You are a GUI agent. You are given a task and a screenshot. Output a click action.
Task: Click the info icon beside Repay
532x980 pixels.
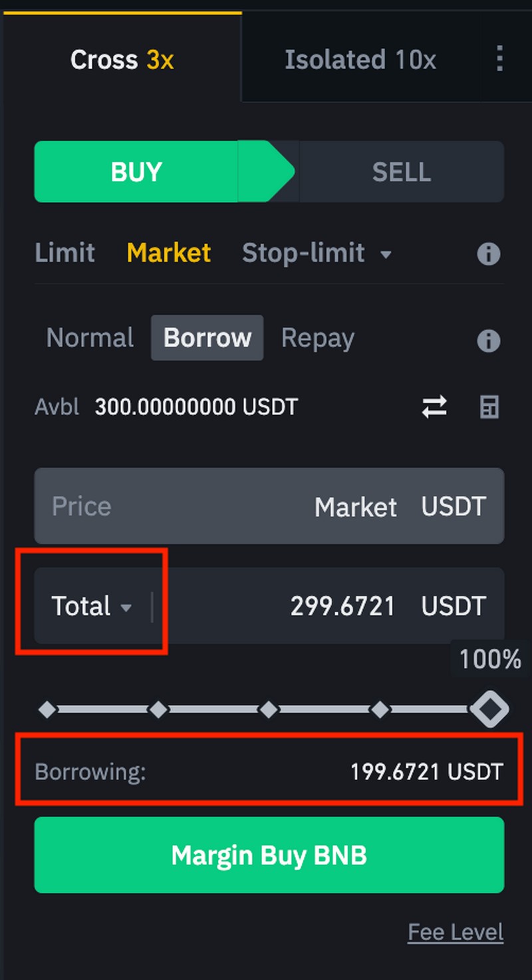point(489,341)
